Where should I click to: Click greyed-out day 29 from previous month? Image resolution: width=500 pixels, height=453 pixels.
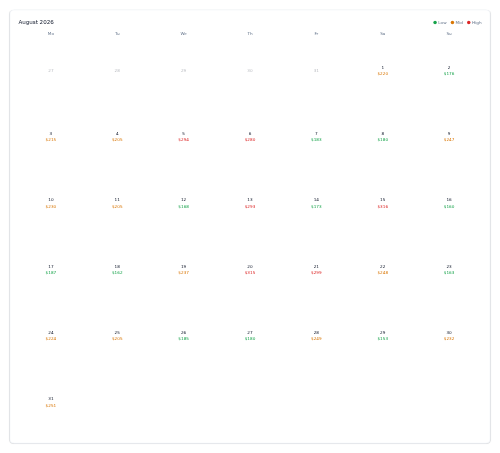tap(183, 70)
